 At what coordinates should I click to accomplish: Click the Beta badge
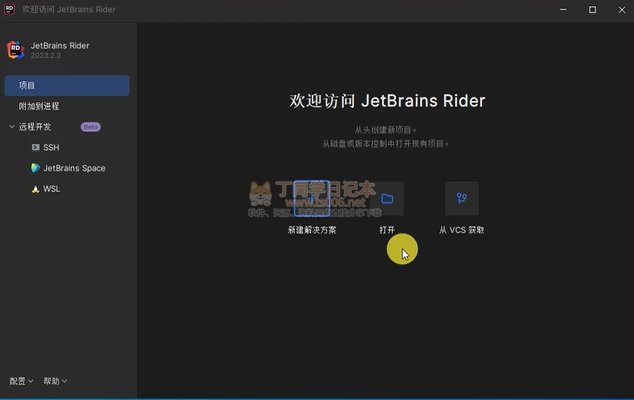click(91, 127)
